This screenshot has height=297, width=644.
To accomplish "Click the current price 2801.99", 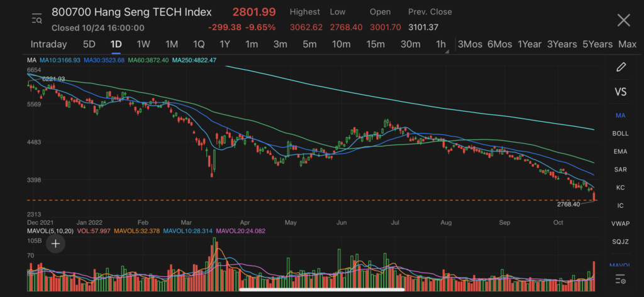I will click(x=254, y=12).
